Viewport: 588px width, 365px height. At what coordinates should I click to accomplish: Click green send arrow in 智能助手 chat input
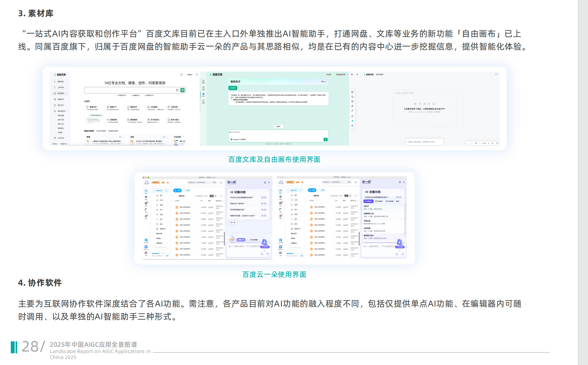click(325, 139)
